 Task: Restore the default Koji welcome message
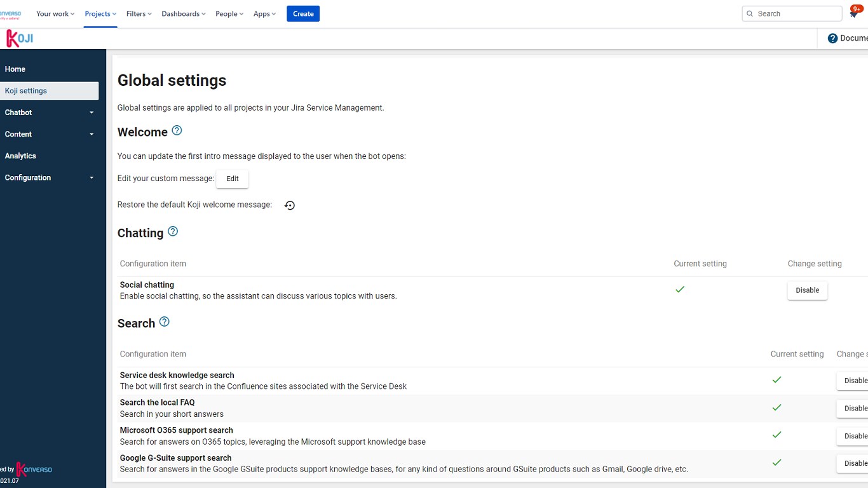pos(290,205)
